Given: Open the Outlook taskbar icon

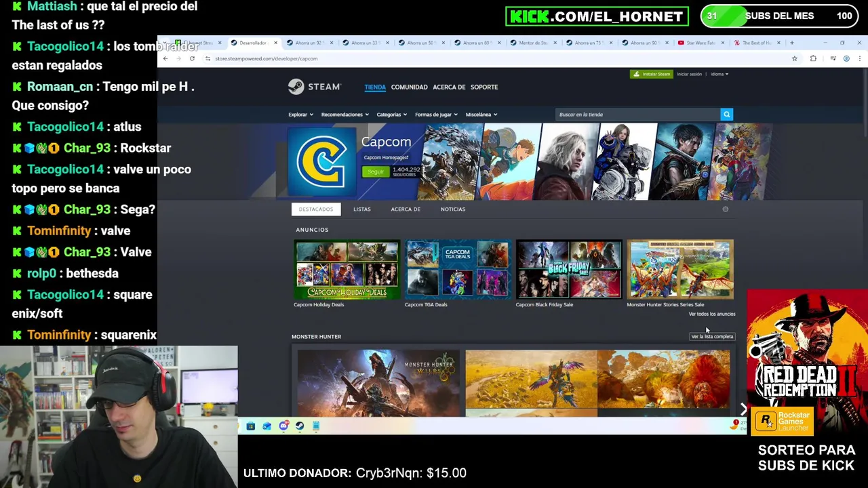Looking at the screenshot, I should click(267, 426).
